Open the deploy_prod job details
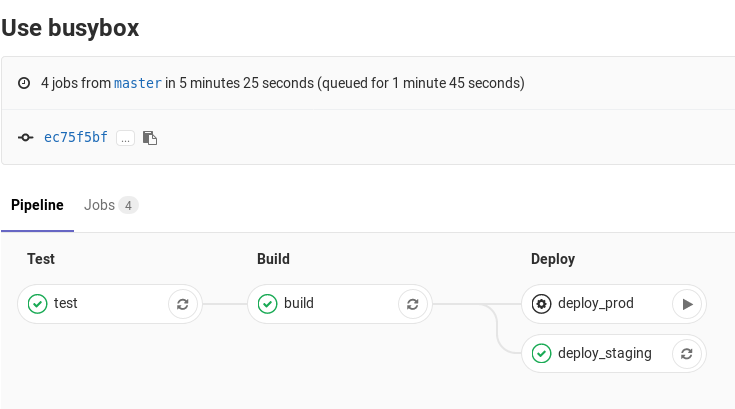The image size is (735, 409). pyautogui.click(x=596, y=304)
